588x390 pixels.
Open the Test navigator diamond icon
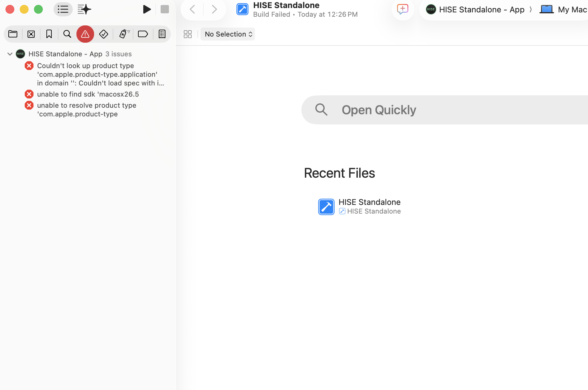pos(103,34)
